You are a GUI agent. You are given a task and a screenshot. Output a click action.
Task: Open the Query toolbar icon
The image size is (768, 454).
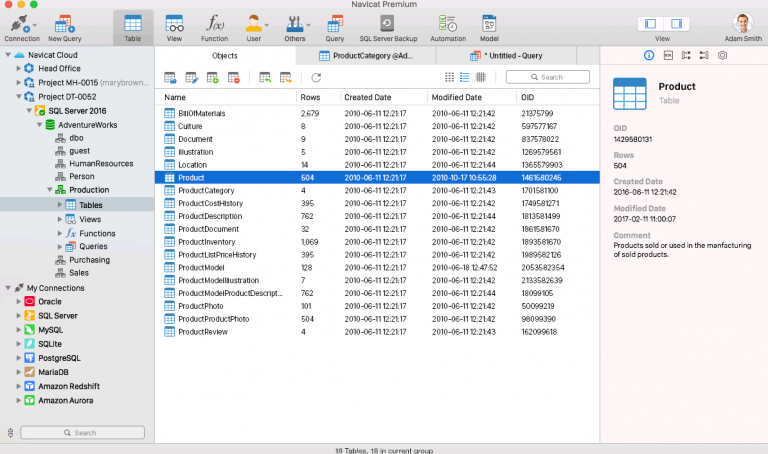click(335, 28)
